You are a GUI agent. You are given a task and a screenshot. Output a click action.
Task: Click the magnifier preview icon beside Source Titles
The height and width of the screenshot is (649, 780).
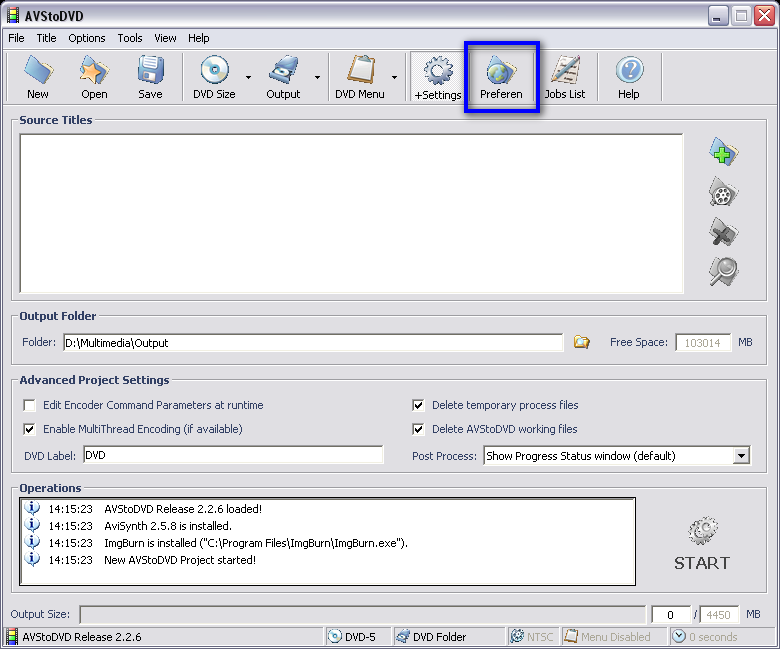[723, 272]
